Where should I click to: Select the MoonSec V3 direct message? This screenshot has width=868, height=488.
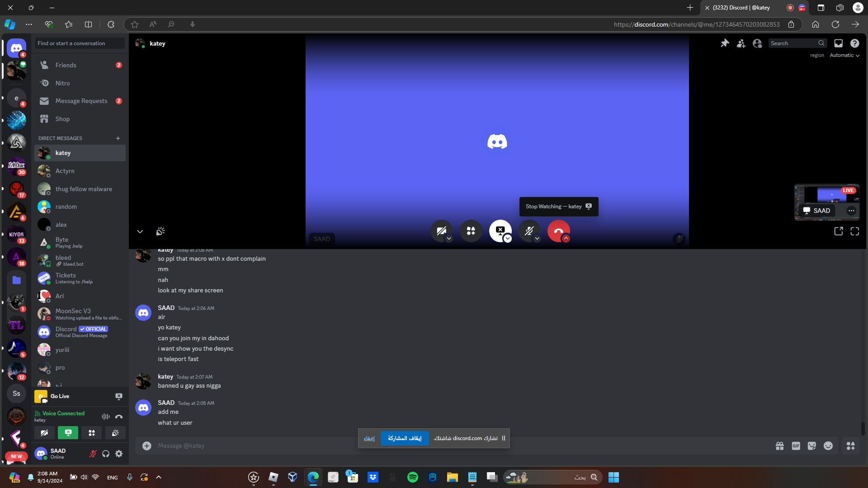[80, 314]
